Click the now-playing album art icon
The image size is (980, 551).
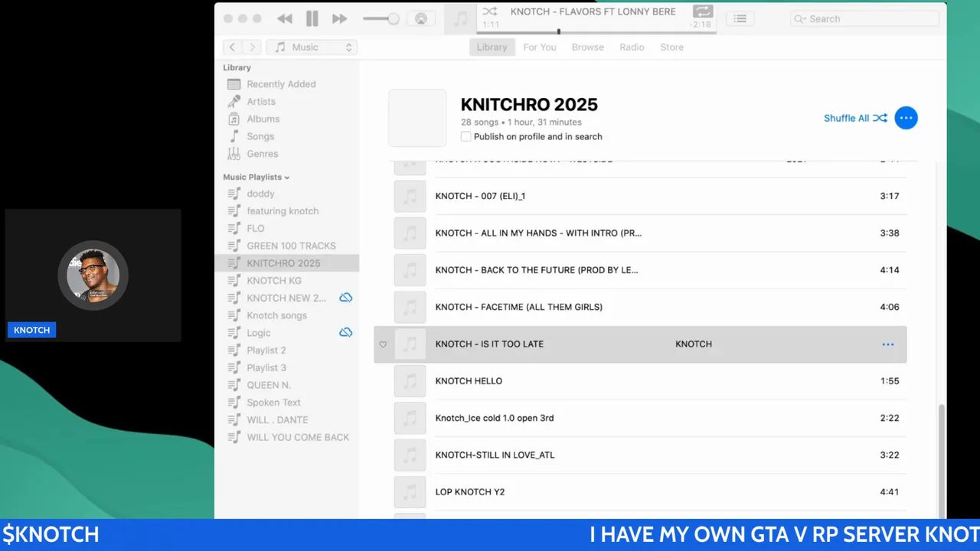click(460, 19)
